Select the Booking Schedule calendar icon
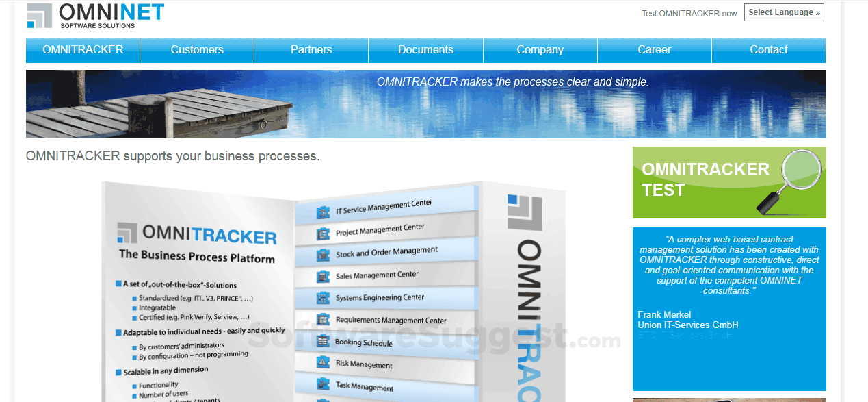 click(x=322, y=342)
